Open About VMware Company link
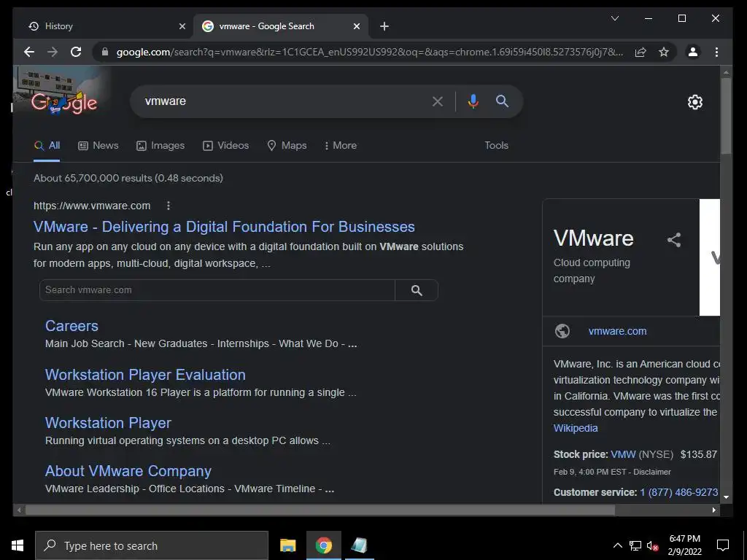The height and width of the screenshot is (560, 747). 128,471
